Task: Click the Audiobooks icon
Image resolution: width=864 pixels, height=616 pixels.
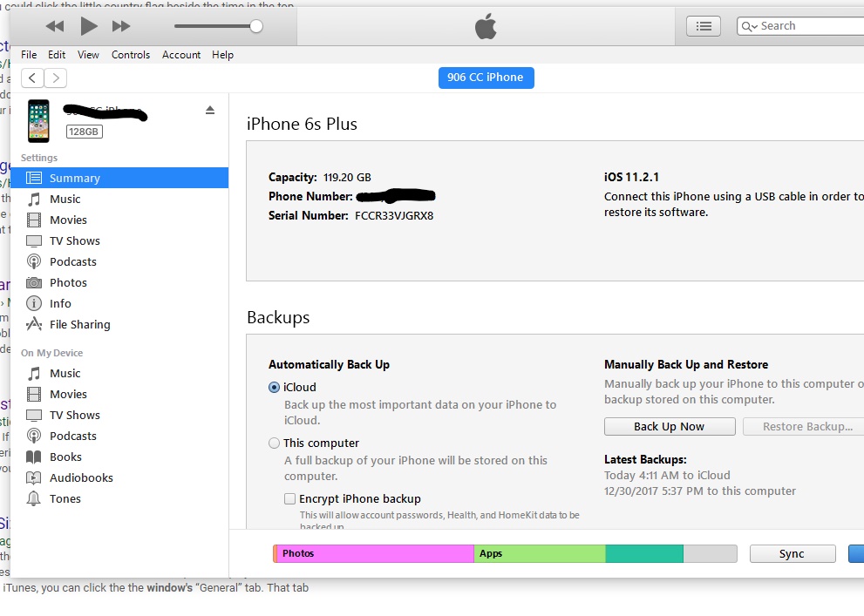Action: pyautogui.click(x=34, y=477)
